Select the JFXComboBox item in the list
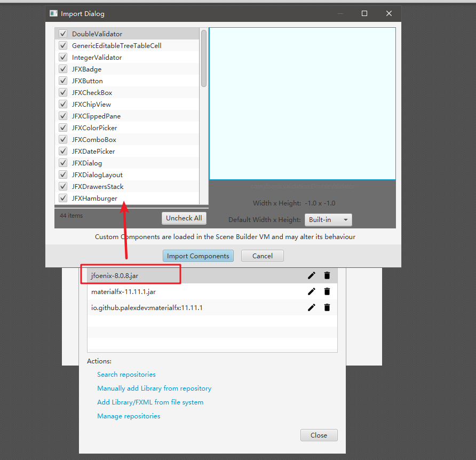 94,139
